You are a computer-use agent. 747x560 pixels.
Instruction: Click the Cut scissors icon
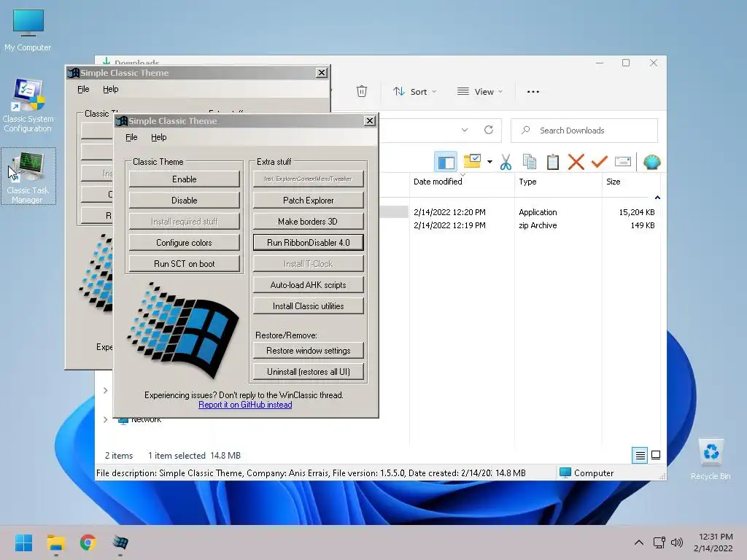click(x=506, y=162)
